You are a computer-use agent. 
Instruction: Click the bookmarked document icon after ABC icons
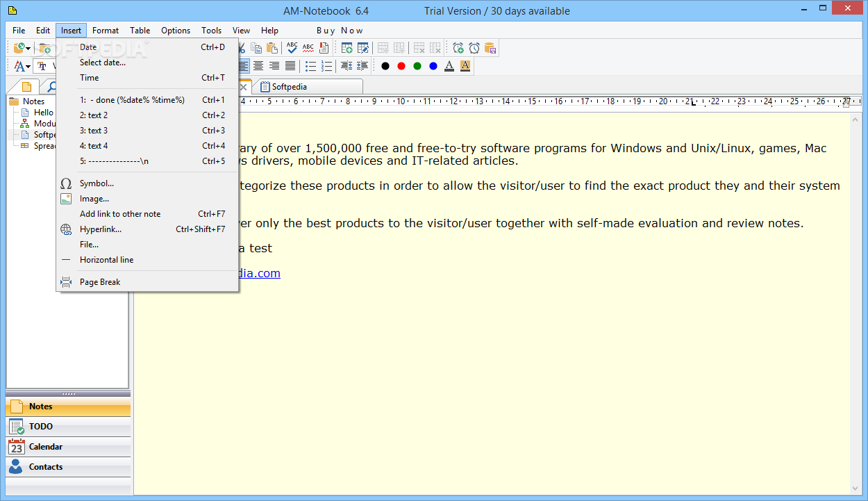(x=324, y=48)
